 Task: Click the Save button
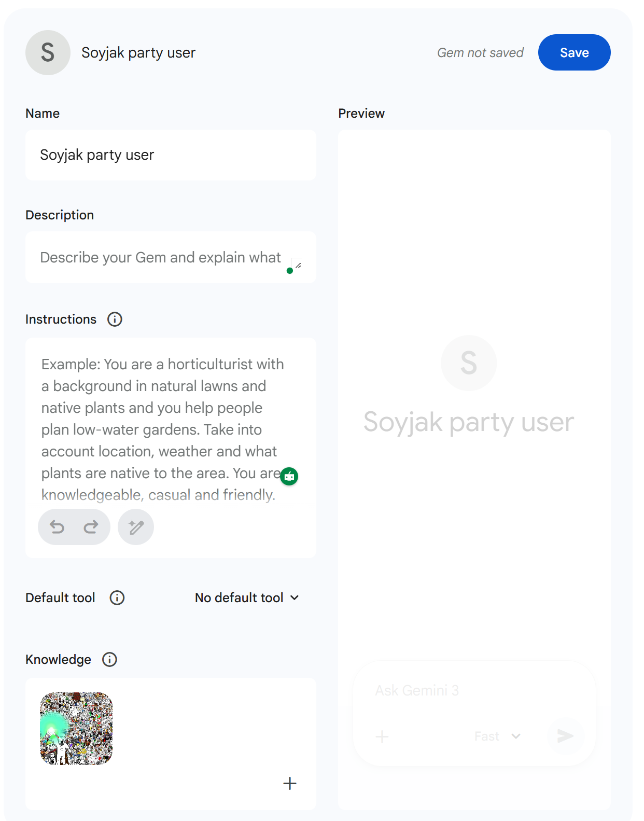pyautogui.click(x=574, y=52)
